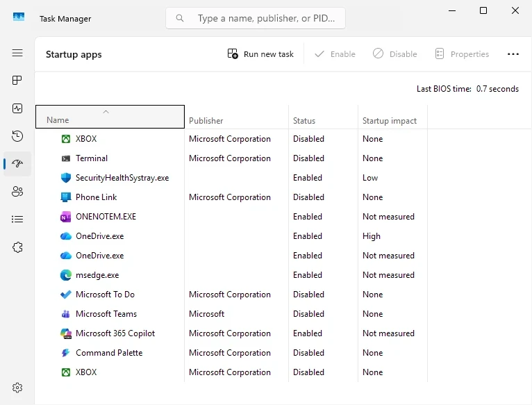Sort by the Startup impact column header

(x=392, y=117)
